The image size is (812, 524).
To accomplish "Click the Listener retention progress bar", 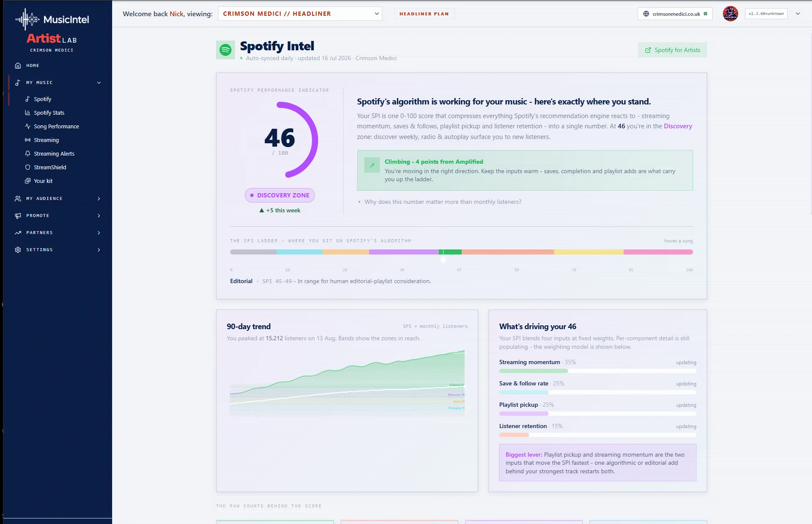I will pos(598,435).
